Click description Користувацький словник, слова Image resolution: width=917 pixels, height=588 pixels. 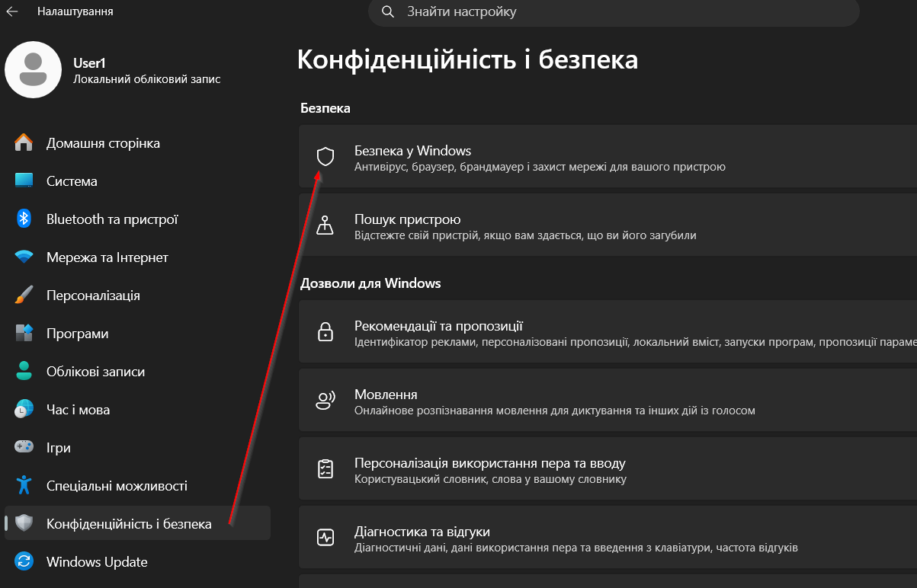point(490,479)
